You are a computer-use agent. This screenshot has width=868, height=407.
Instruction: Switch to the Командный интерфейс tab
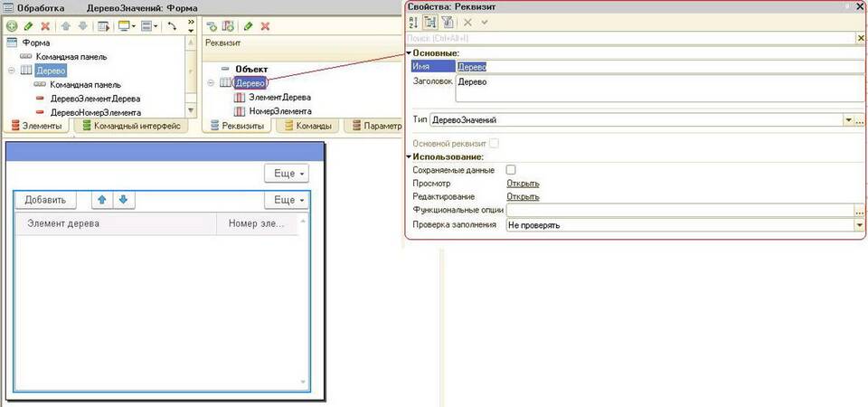pyautogui.click(x=131, y=127)
